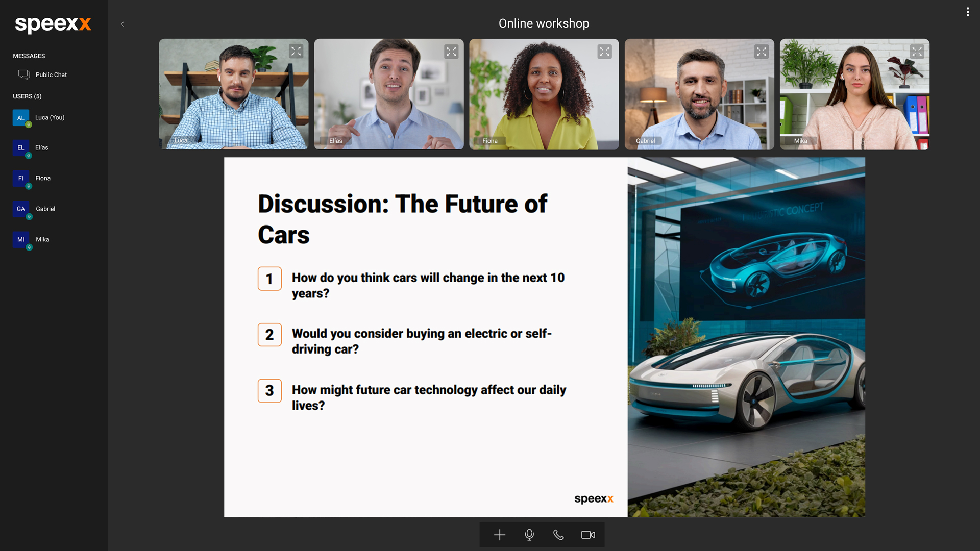Select the EL avatar for Elias
The width and height of the screenshot is (980, 551).
pyautogui.click(x=21, y=148)
